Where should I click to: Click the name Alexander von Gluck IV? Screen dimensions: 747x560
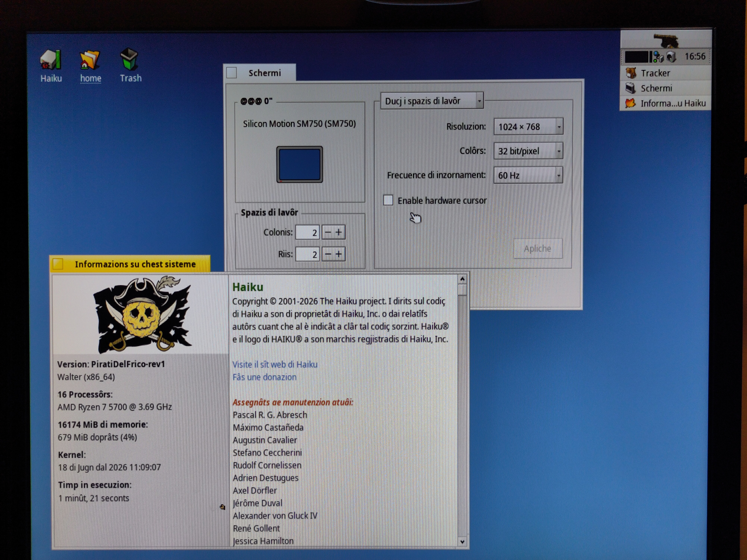(275, 516)
